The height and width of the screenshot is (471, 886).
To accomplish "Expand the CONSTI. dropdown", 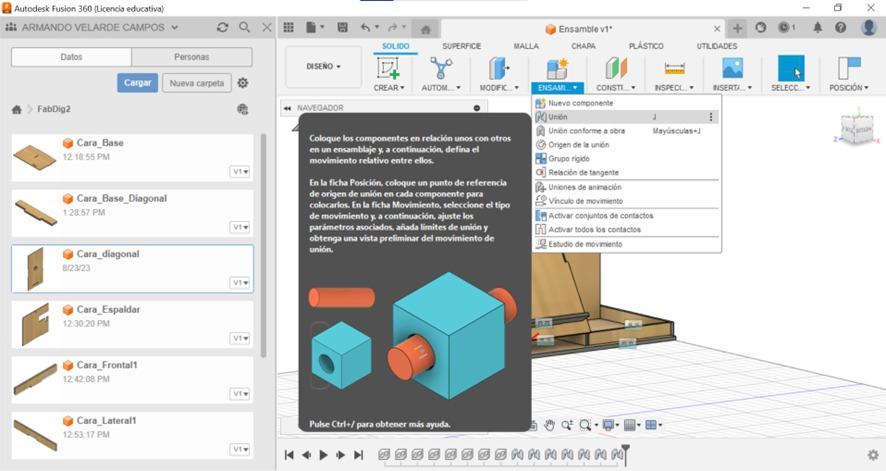I will pyautogui.click(x=615, y=88).
